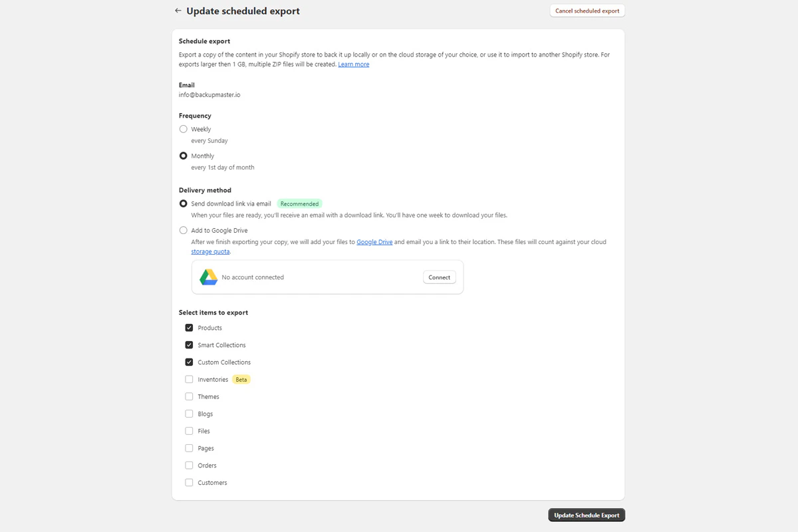Choose Add to Google Drive option
The width and height of the screenshot is (798, 532).
[184, 230]
